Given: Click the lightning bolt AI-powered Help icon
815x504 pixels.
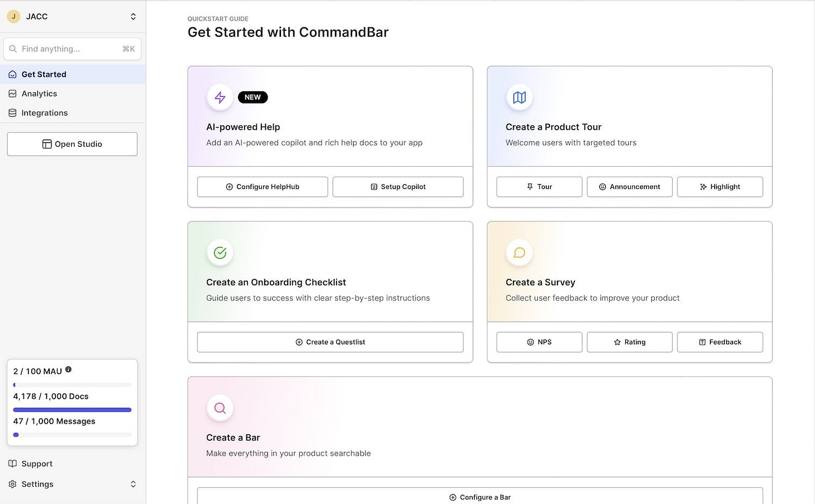Looking at the screenshot, I should 220,97.
